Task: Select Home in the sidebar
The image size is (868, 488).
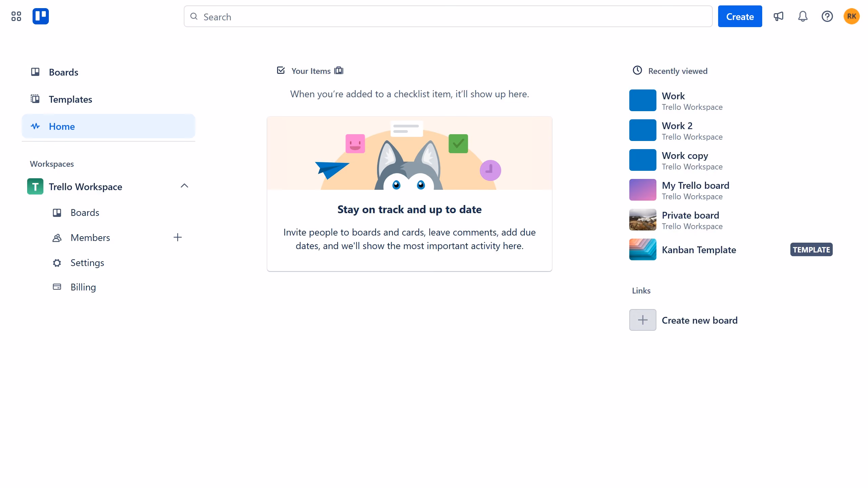Action: (108, 126)
